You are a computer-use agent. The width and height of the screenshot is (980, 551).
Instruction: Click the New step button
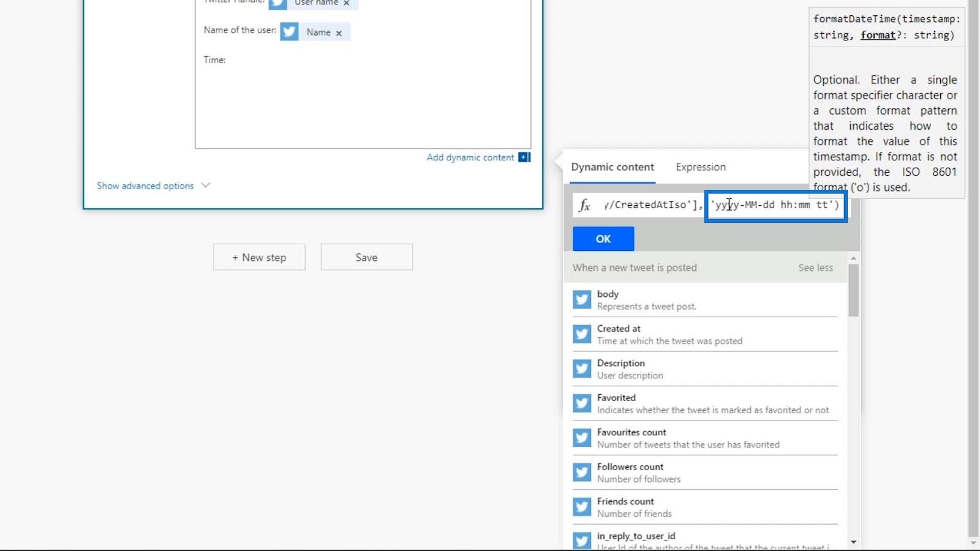click(x=259, y=257)
